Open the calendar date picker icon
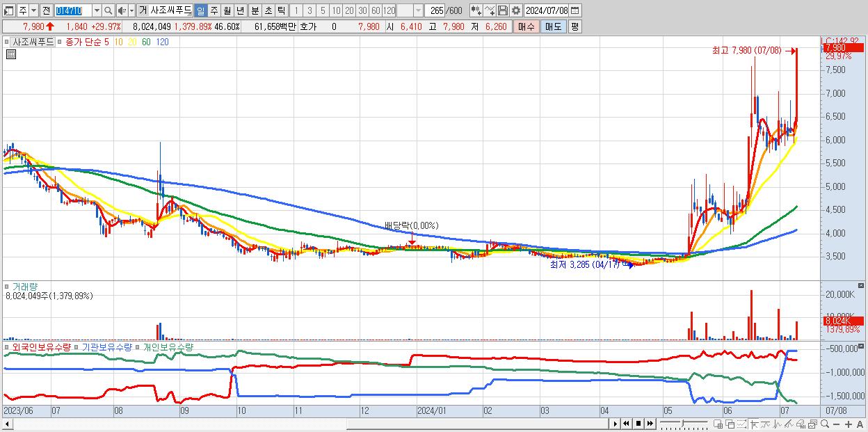The height and width of the screenshot is (432, 868). [x=575, y=10]
